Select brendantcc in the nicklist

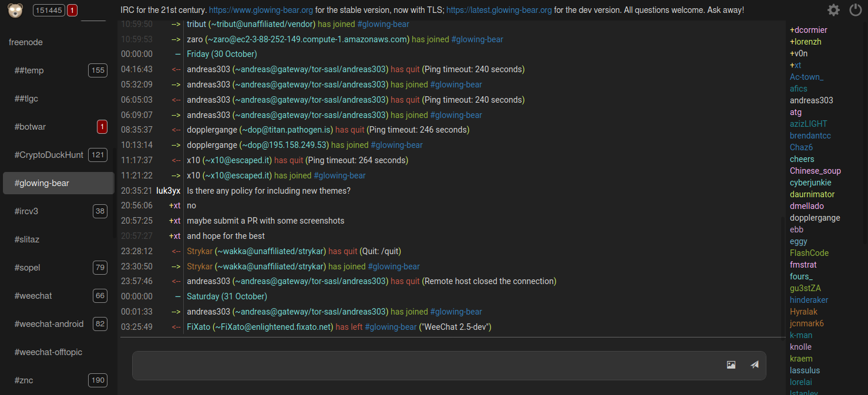click(810, 136)
